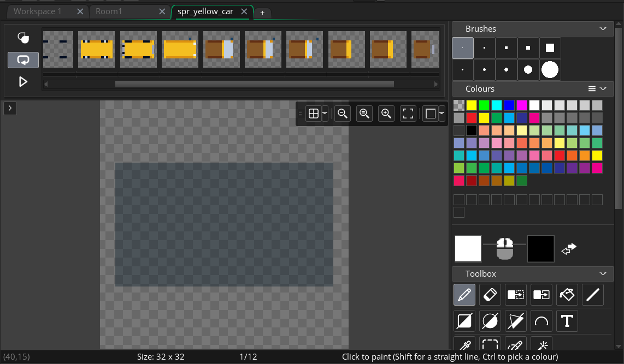Select the Colour Remove tool with dashed box

516,295
